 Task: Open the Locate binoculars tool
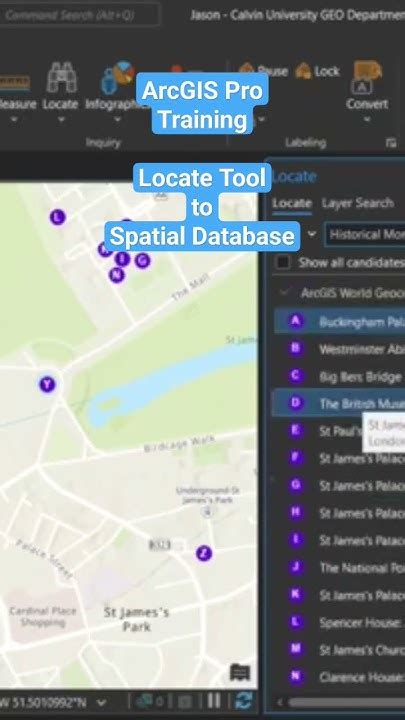pyautogui.click(x=62, y=77)
